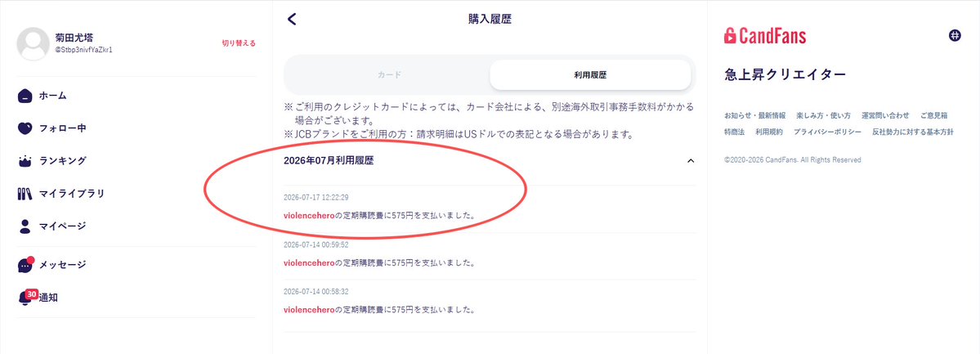Click the JCBブランド notice text

click(x=459, y=134)
